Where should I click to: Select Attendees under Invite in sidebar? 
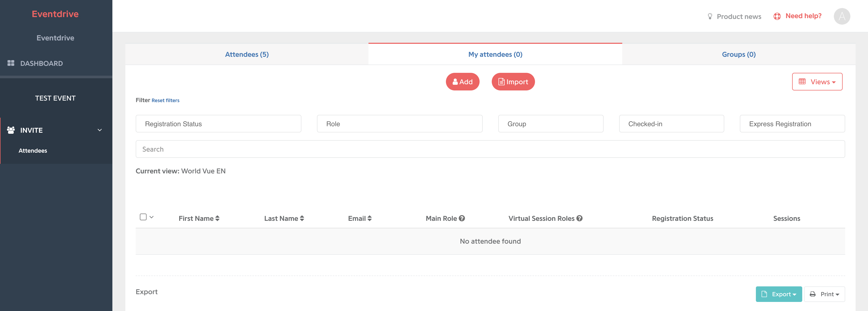pos(33,150)
